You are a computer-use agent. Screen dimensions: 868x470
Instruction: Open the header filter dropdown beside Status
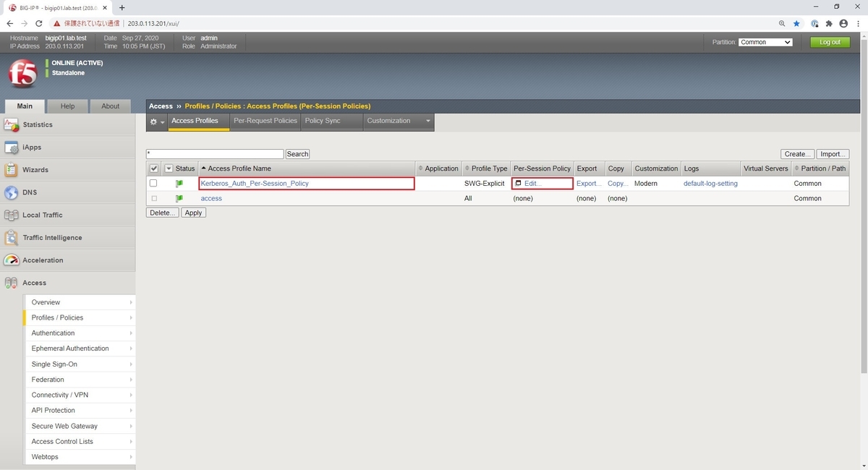(x=169, y=168)
